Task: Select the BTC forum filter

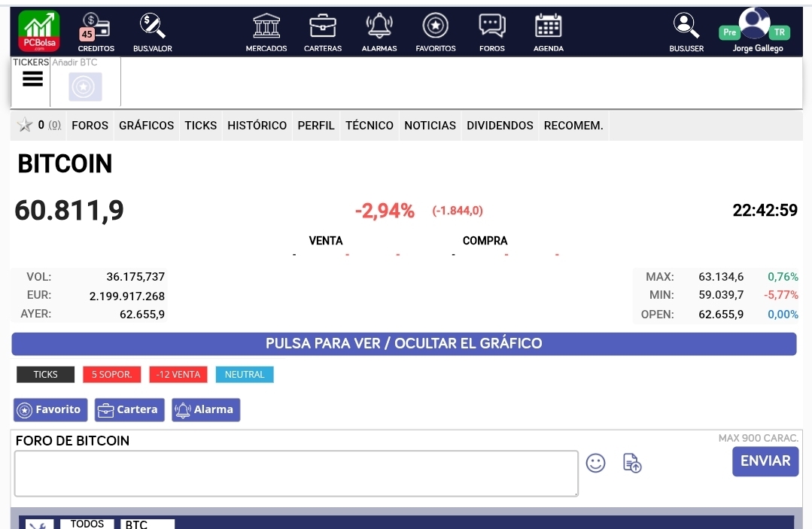Action: [x=147, y=524]
